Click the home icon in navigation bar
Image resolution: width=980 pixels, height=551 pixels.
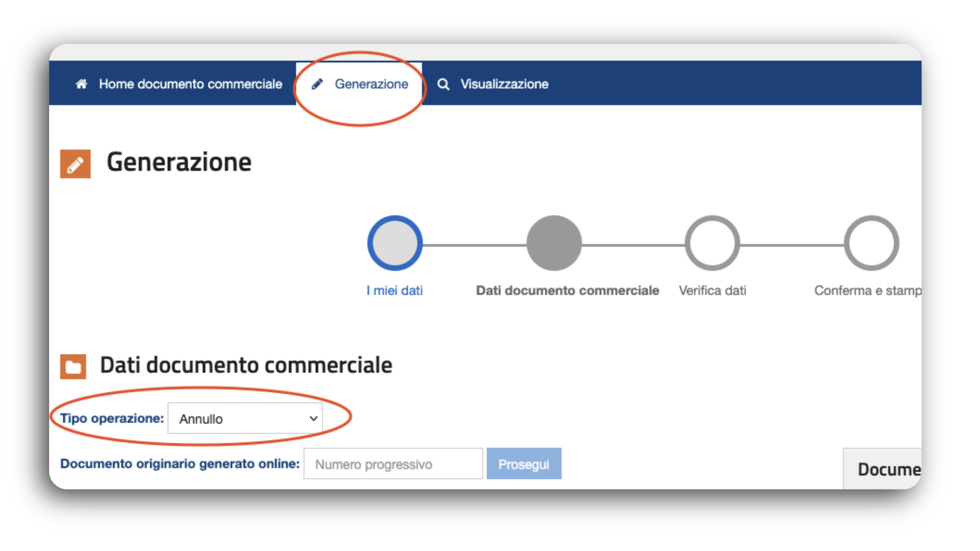point(81,84)
